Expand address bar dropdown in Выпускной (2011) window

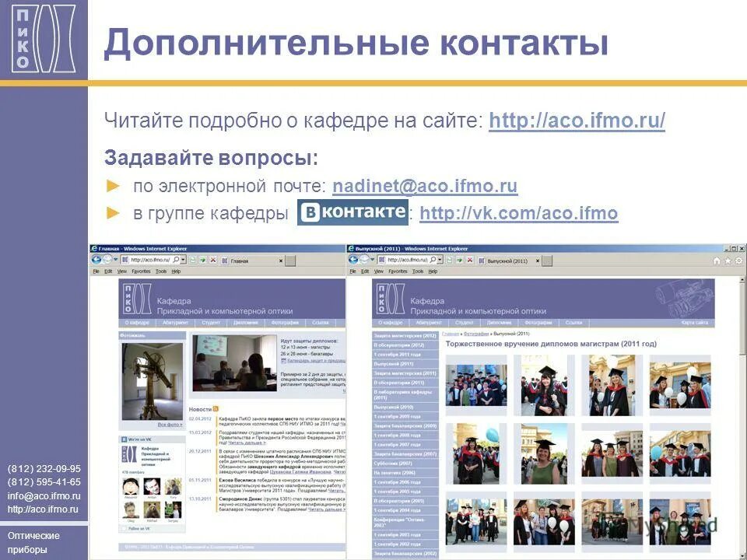point(440,260)
